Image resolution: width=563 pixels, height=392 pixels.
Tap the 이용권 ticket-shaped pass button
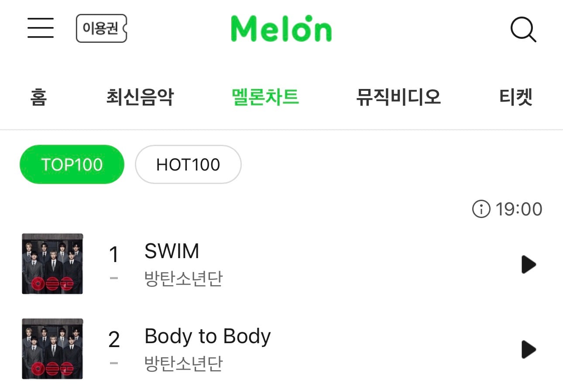click(101, 28)
